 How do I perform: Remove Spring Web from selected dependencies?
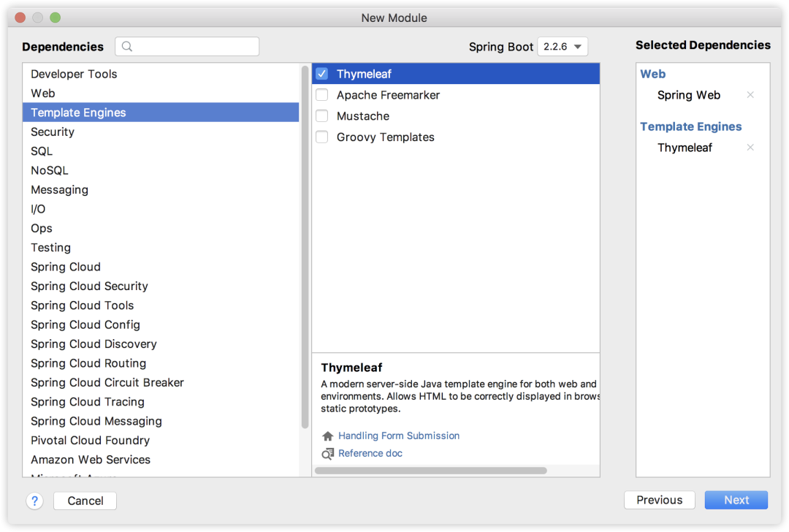click(x=750, y=94)
